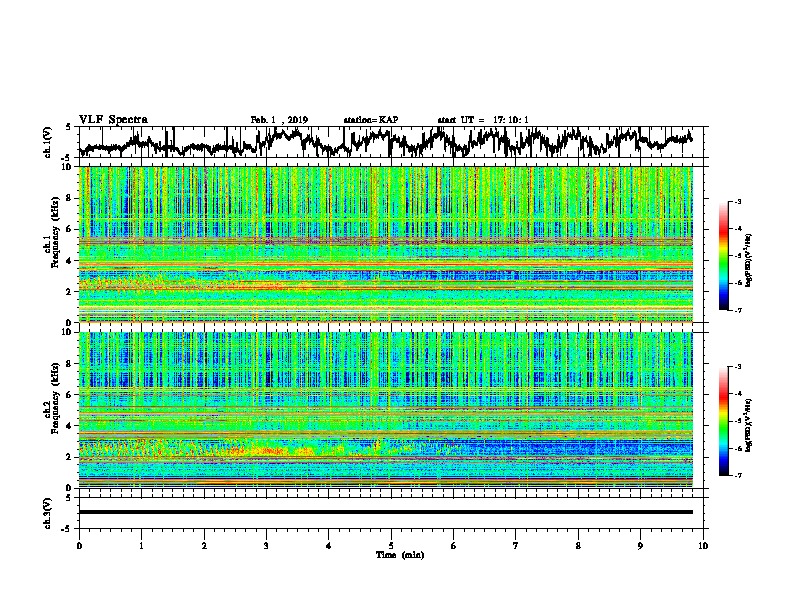Click the 'ch.1(V)' waveform axis label
This screenshot has height=612, width=792.
47,142
